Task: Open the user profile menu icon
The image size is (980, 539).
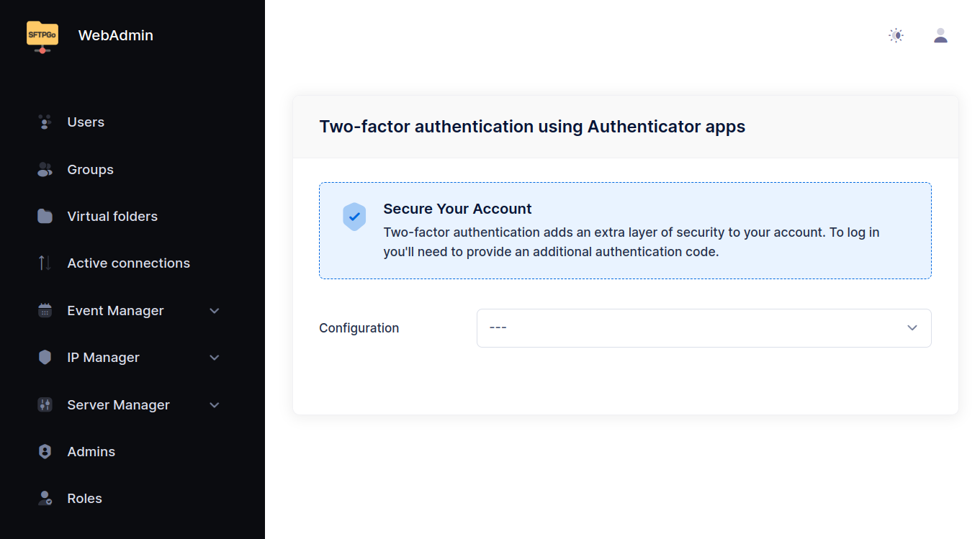Action: (940, 35)
